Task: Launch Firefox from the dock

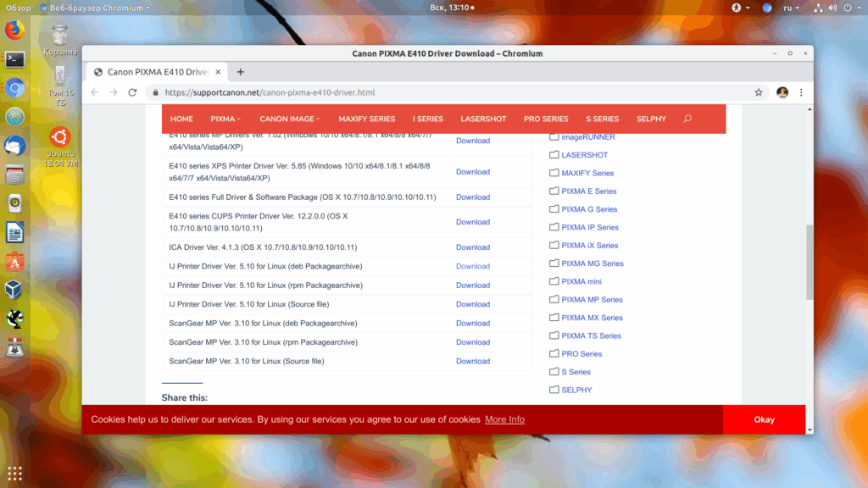Action: 15,30
